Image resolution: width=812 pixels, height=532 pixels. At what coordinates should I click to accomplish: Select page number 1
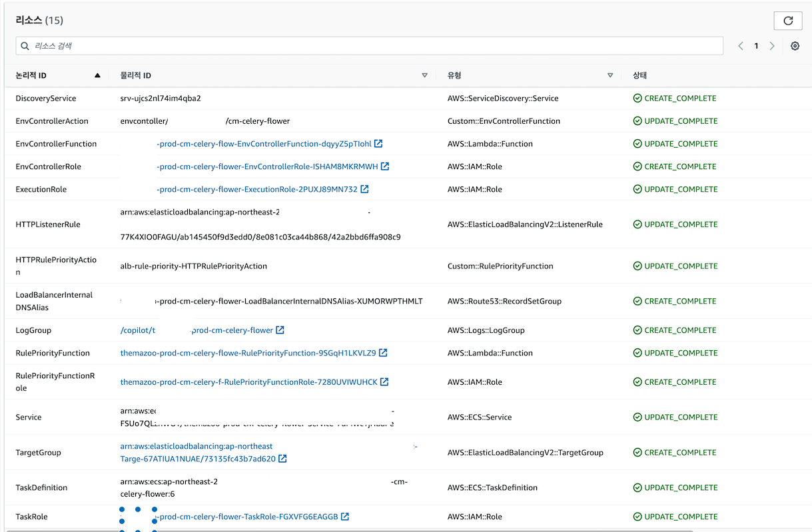click(756, 45)
